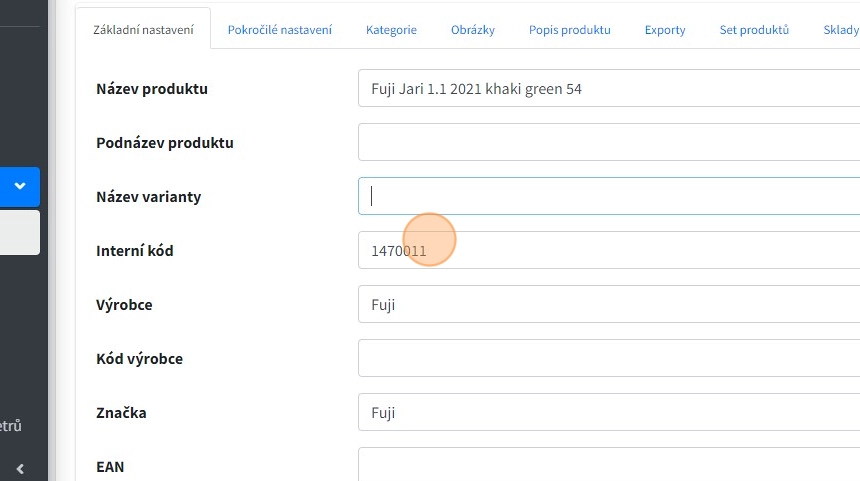Expand the blue sidebar chevron dropdown
860x481 pixels.
click(19, 186)
